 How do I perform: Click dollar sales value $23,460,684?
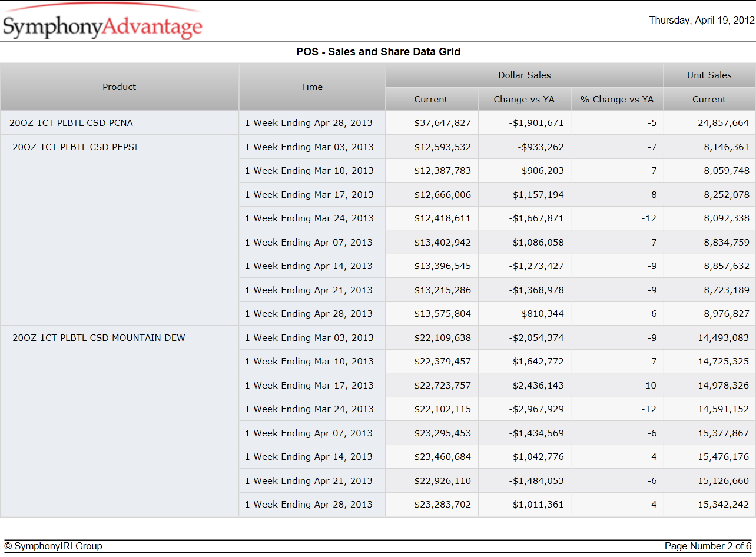[442, 457]
